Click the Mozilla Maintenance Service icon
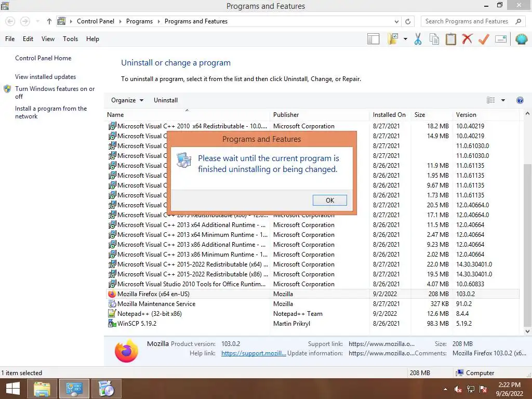Viewport: 532px width, 399px height. [112, 303]
